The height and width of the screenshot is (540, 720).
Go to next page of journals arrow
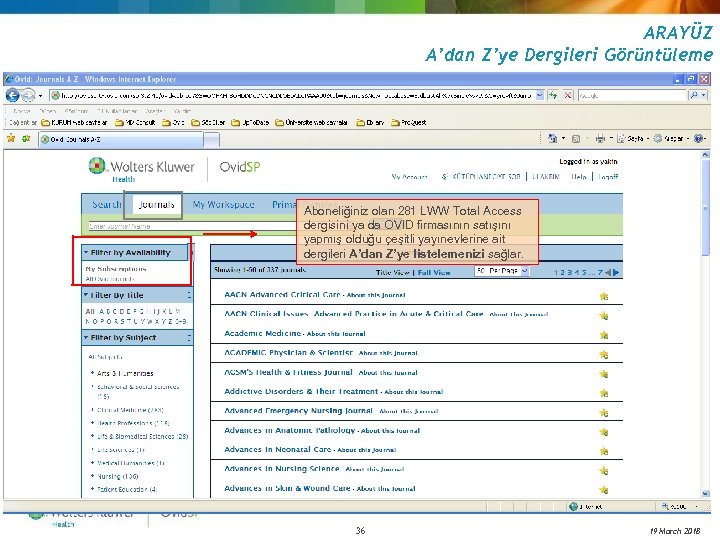click(x=616, y=272)
